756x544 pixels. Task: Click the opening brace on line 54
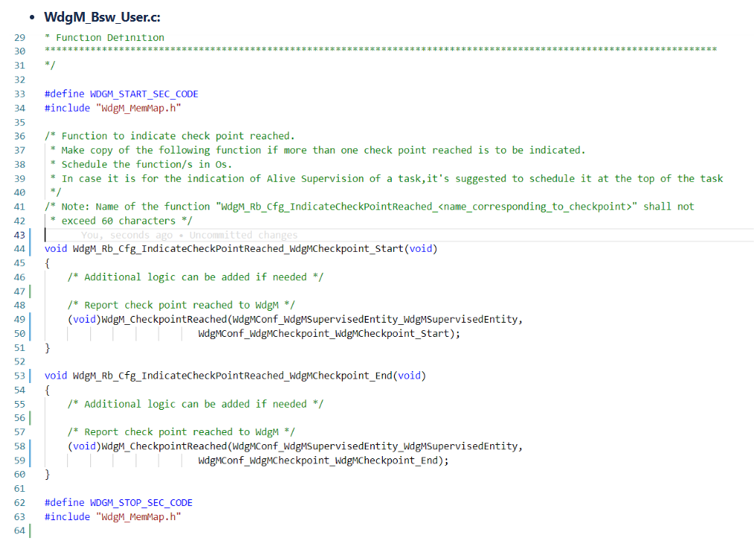coord(47,390)
